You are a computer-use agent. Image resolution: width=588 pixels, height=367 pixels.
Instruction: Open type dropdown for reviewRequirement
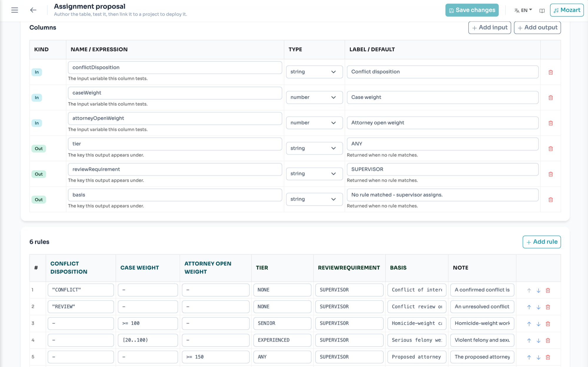[x=314, y=174]
